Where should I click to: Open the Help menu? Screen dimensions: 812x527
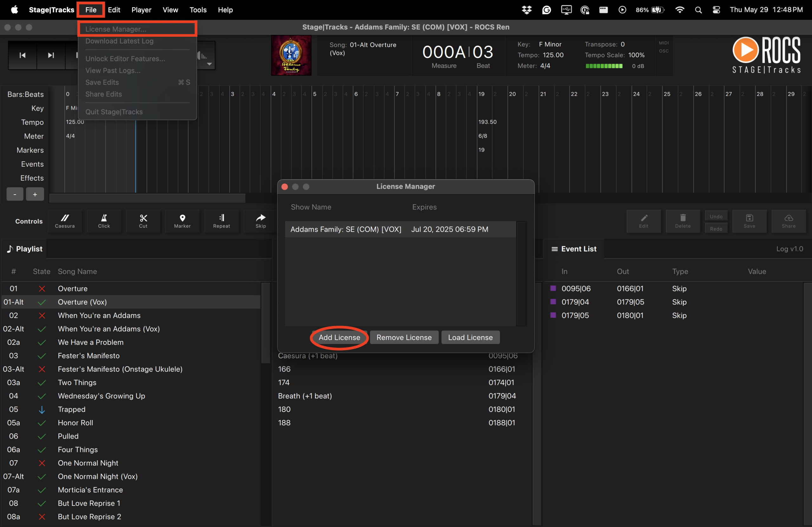(225, 10)
